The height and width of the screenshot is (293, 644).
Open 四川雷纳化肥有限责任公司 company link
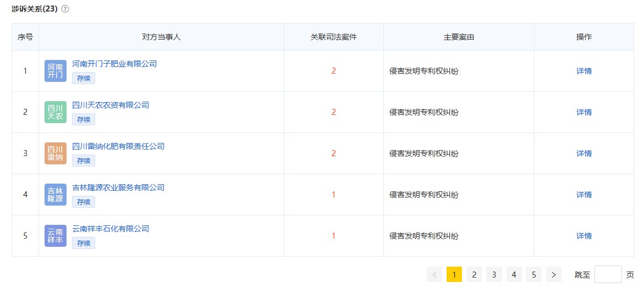(x=118, y=146)
